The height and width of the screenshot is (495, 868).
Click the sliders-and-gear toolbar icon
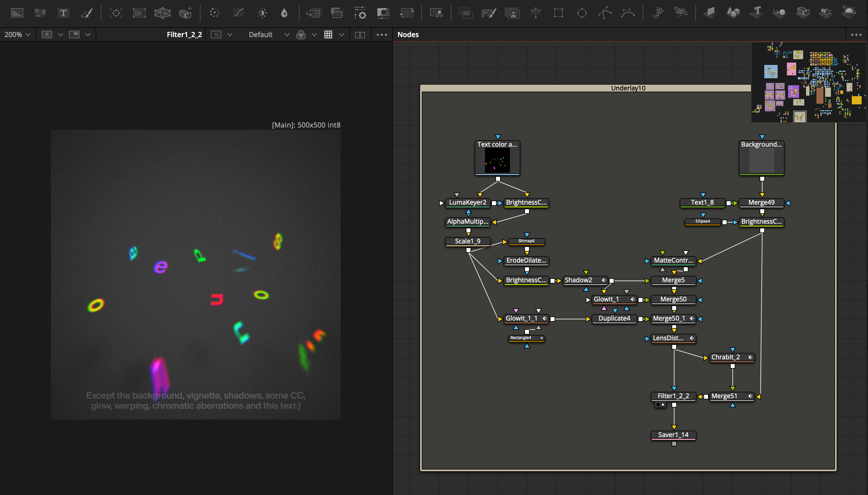[360, 13]
